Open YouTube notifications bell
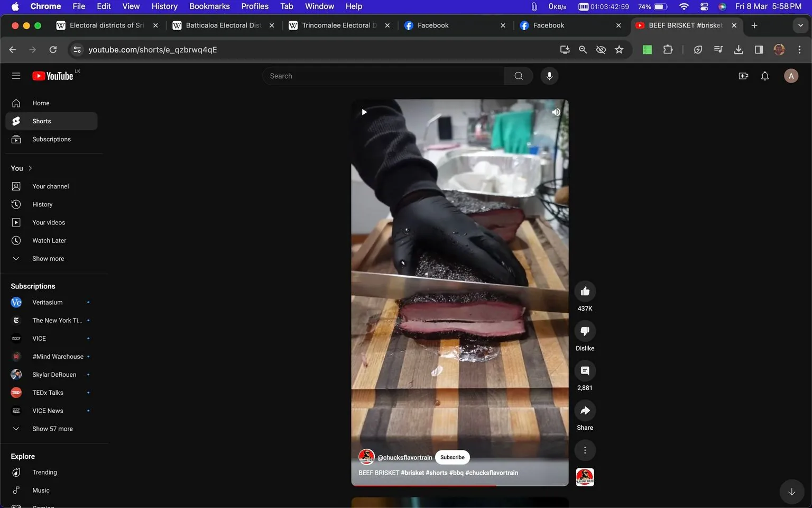812x508 pixels. [764, 76]
